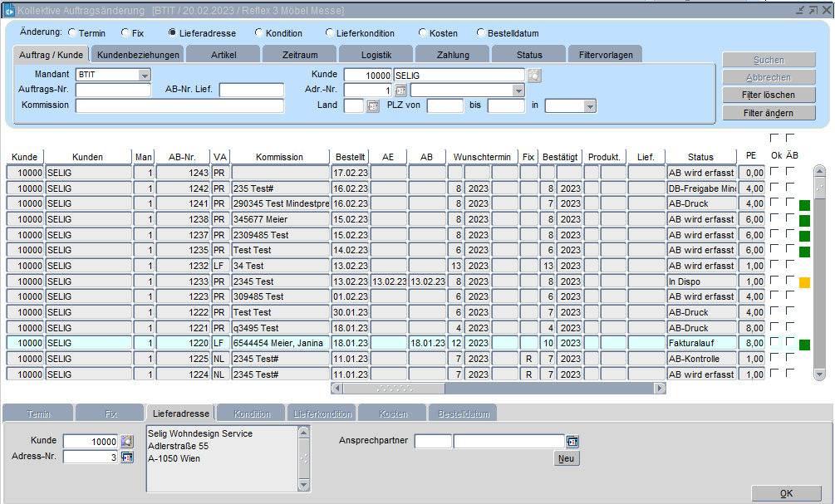The image size is (835, 504).
Task: Open the Land value list icon
Action: (x=372, y=106)
